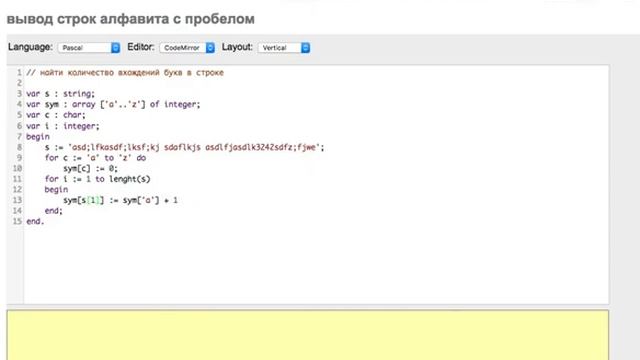Click the line 'var i : integer;'
Screen dimensions: 640x360
tap(63, 126)
